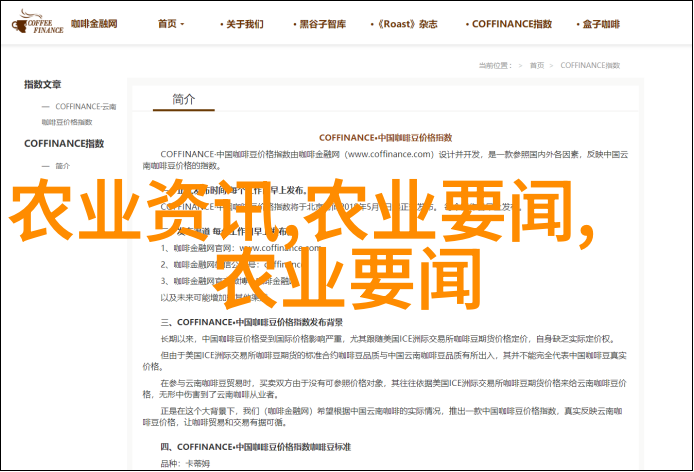Click the paragraph starting 正是在这个大背景下
The image size is (694, 472).
click(382, 417)
